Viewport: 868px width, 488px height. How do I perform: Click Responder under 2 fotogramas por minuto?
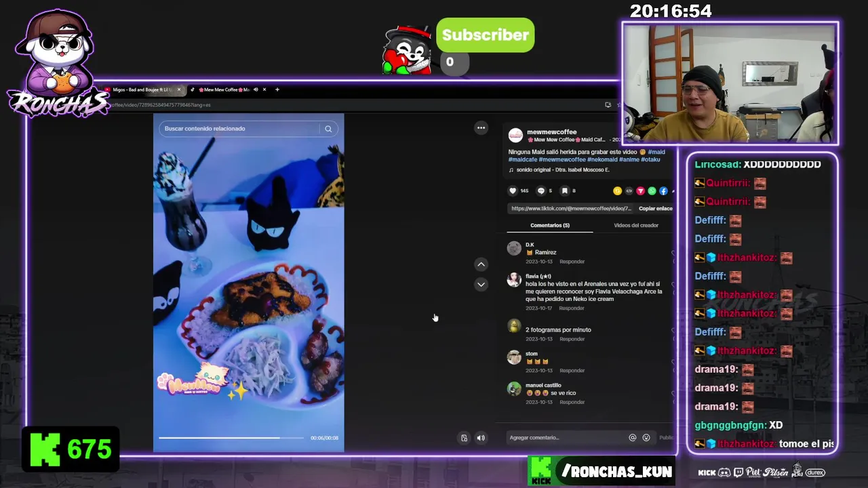[x=572, y=339]
